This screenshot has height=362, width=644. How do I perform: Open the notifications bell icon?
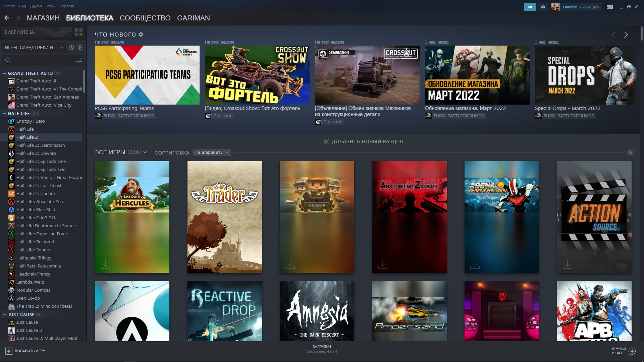[543, 7]
